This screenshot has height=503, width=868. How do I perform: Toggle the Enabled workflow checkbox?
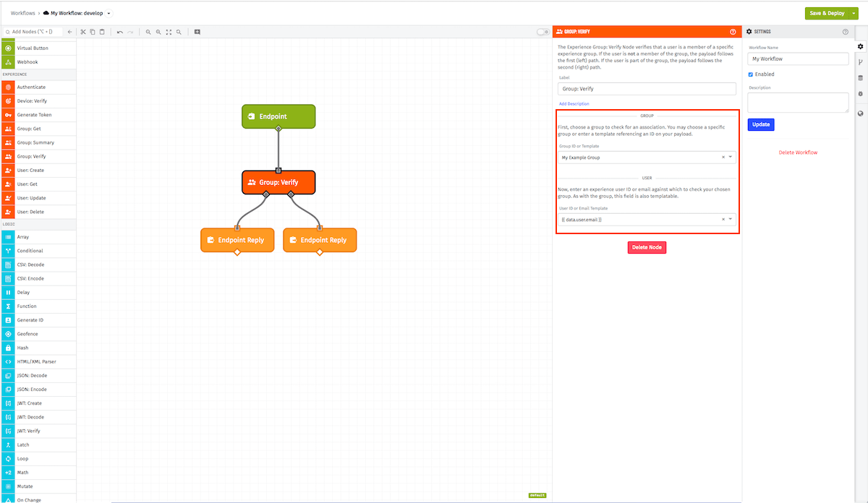pos(751,74)
